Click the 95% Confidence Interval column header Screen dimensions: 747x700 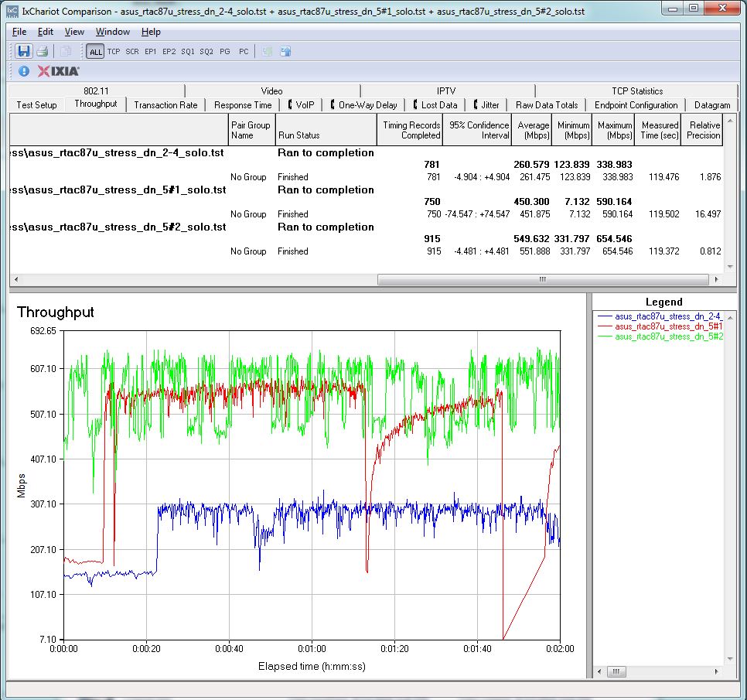477,130
